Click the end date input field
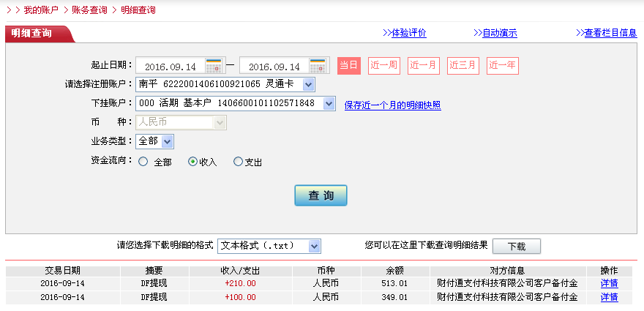The image size is (644, 311). [x=274, y=66]
